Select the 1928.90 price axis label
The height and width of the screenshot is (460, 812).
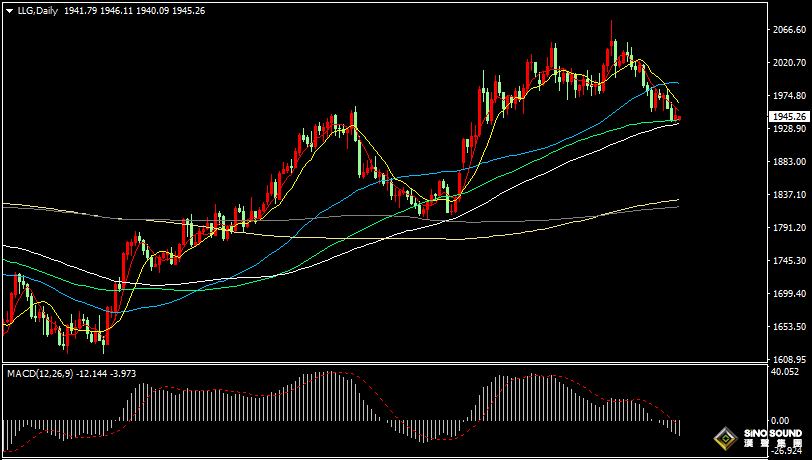coord(789,128)
